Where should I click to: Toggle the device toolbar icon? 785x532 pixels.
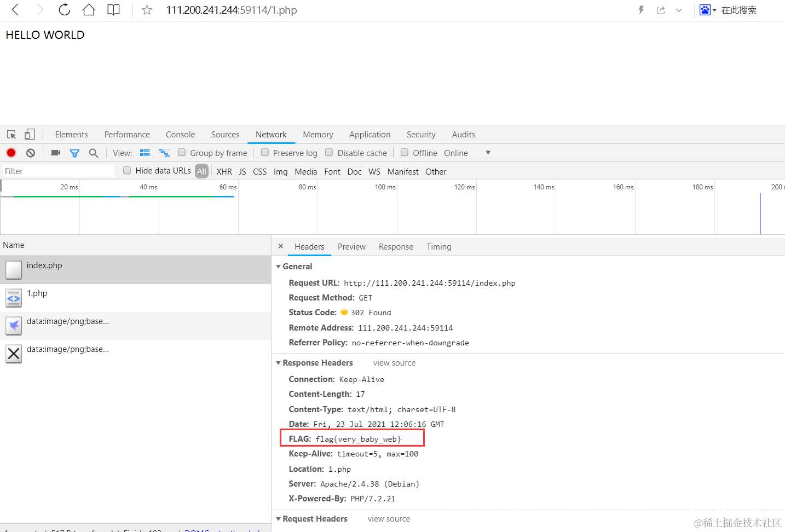(30, 134)
